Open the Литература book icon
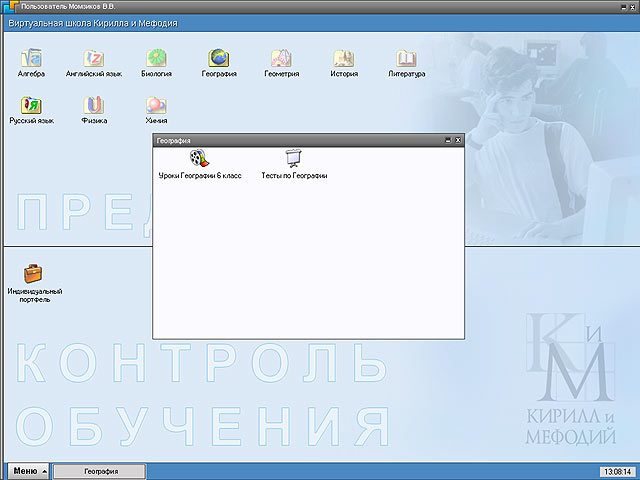This screenshot has height=480, width=640. pos(406,58)
